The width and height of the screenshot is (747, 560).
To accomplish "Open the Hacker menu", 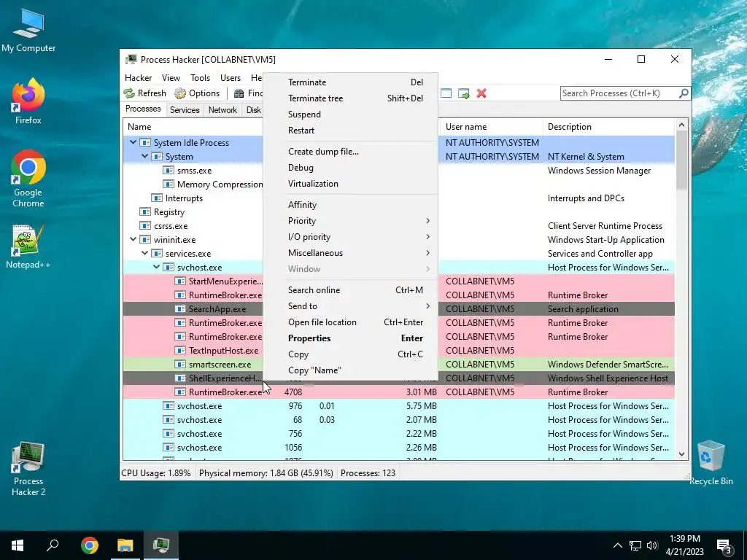I will tap(138, 77).
